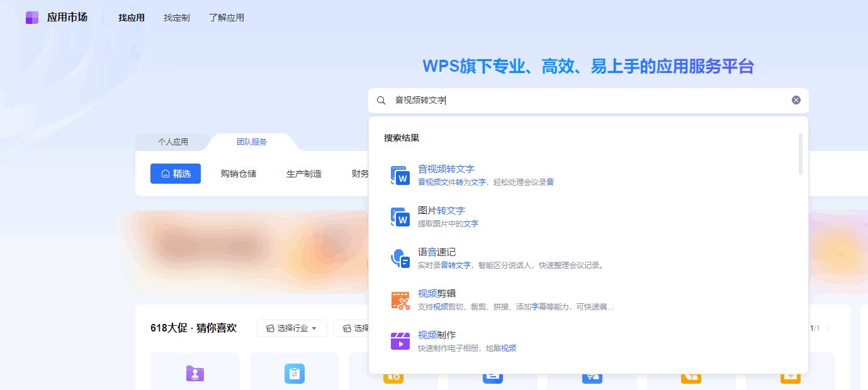Click the 应用市场 purple logo icon
868x390 pixels.
[x=32, y=18]
